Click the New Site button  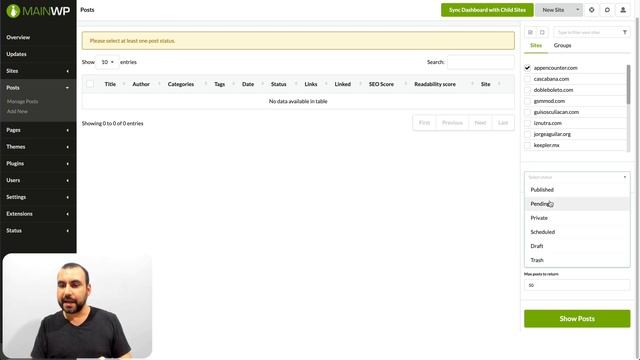[554, 10]
